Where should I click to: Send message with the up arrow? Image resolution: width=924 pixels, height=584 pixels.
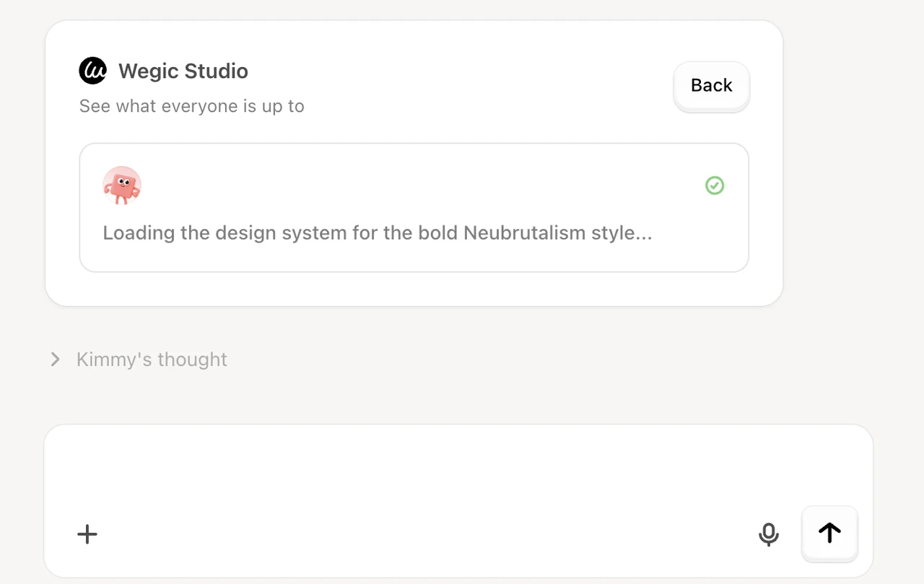pos(829,533)
